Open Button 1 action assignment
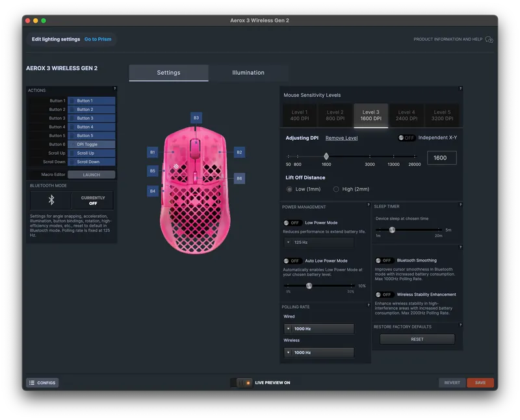520x420 pixels. point(92,101)
